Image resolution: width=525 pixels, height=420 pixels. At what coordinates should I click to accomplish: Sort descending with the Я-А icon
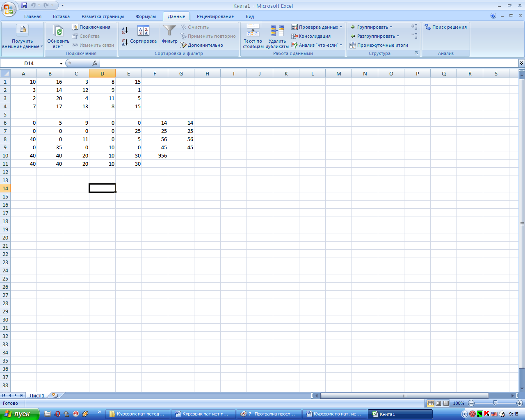[x=125, y=42]
